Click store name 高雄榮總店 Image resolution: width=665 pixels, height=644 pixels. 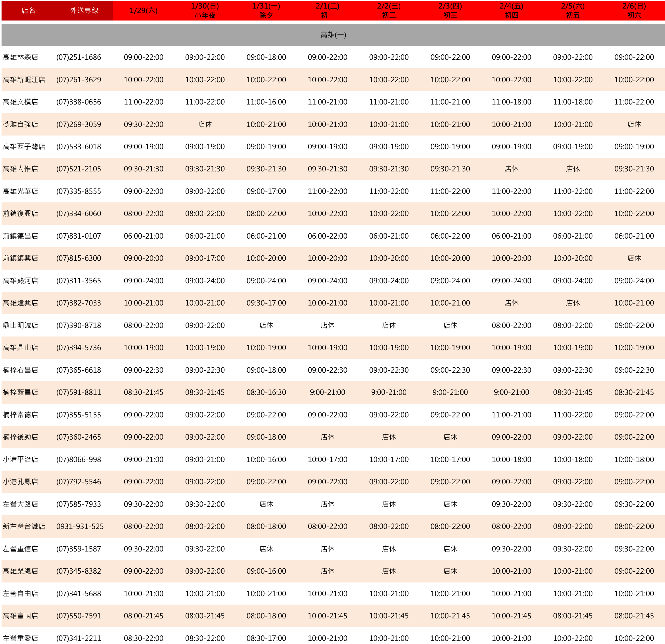point(21,571)
